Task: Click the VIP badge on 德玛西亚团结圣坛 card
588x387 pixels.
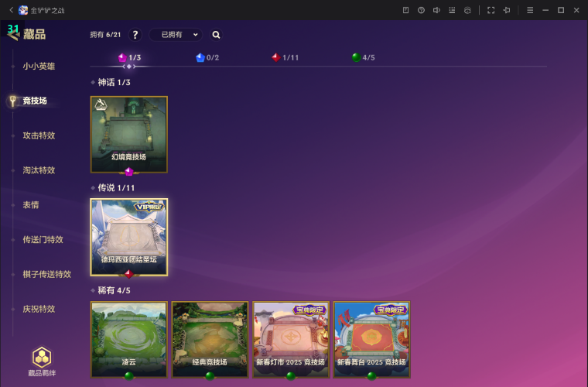Action: [149, 207]
